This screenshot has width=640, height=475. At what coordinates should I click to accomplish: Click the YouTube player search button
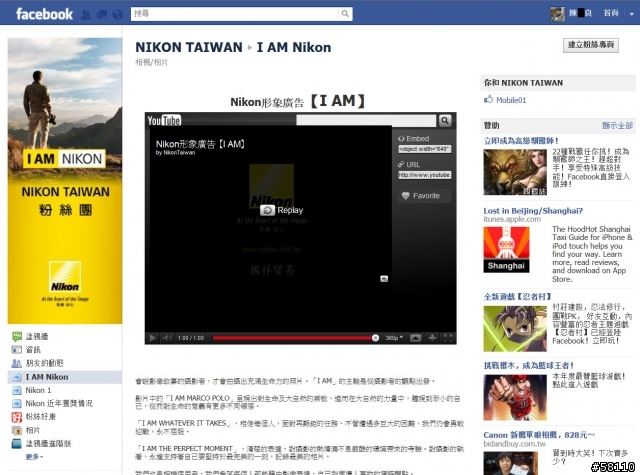(x=445, y=120)
